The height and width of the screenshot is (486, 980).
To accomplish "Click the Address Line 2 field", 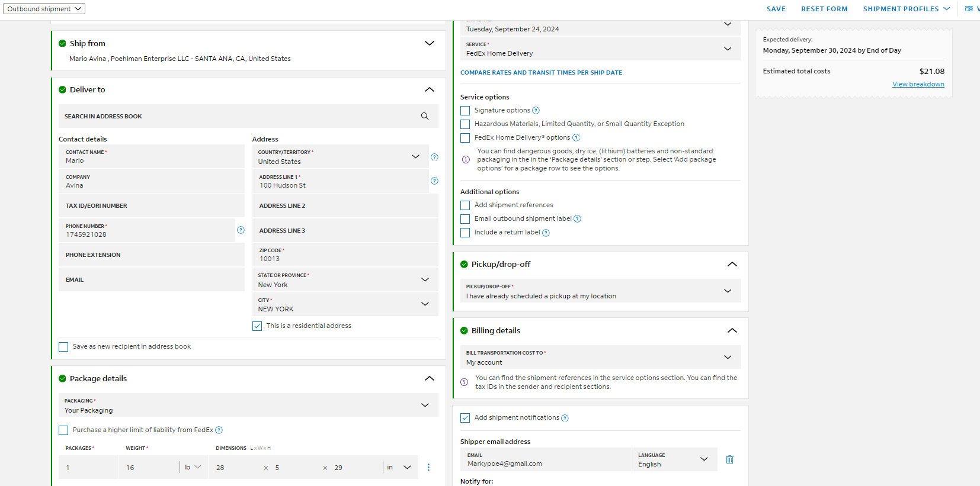I will tap(345, 205).
